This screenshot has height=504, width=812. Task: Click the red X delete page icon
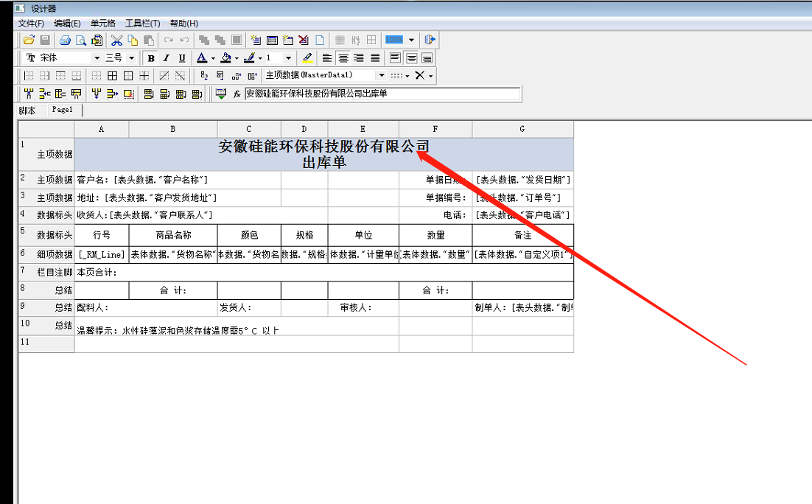(x=304, y=40)
